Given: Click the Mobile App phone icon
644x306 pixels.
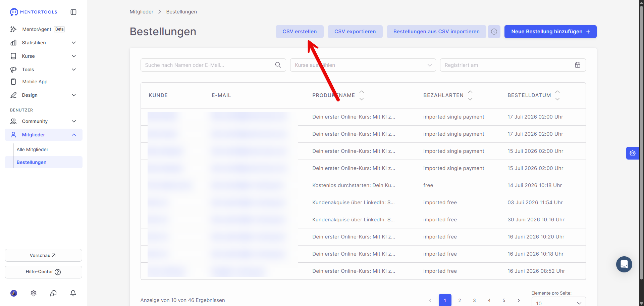Looking at the screenshot, I should pos(13,82).
